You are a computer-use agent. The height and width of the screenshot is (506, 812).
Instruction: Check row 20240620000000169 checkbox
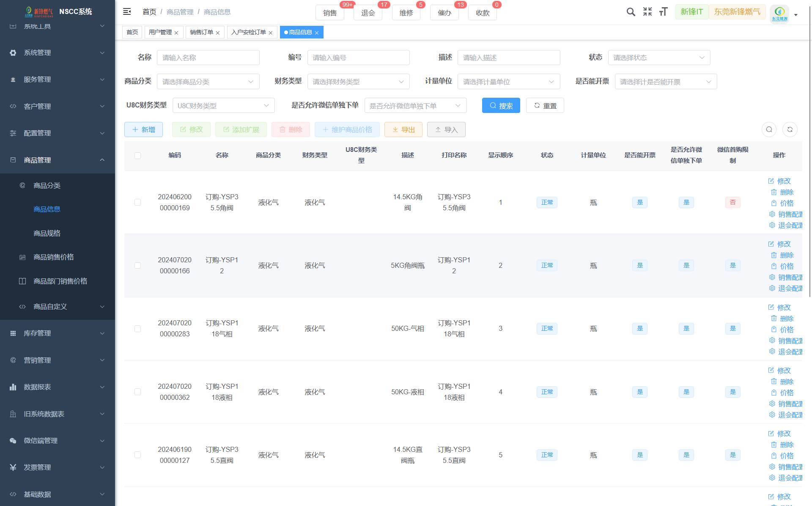pyautogui.click(x=137, y=202)
